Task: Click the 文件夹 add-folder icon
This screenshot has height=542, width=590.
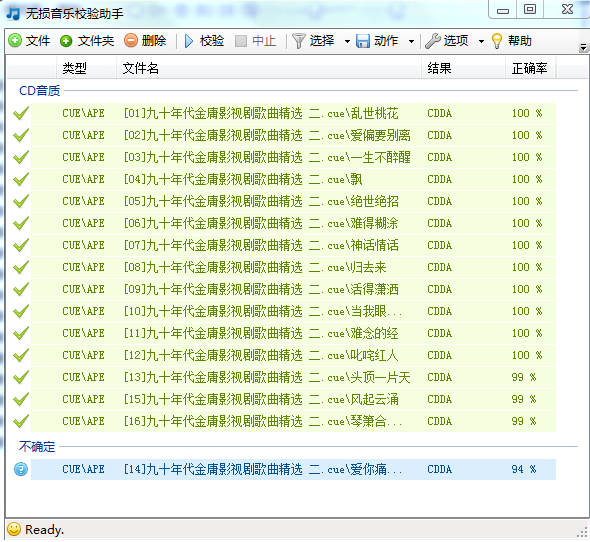Action: coord(66,41)
